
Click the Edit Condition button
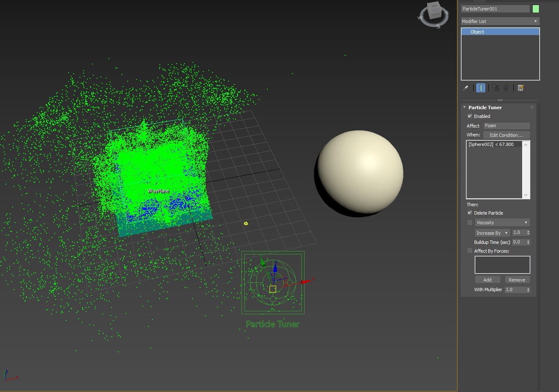click(x=506, y=135)
